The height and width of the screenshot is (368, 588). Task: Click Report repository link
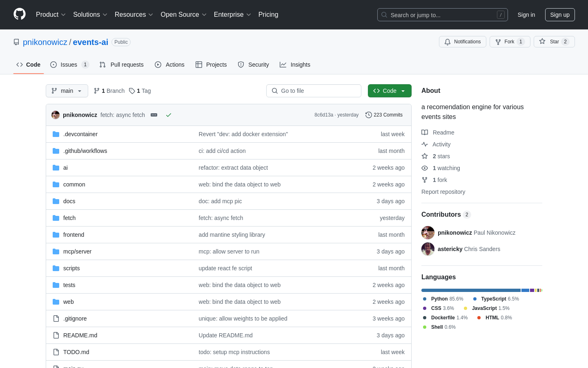[x=443, y=192]
